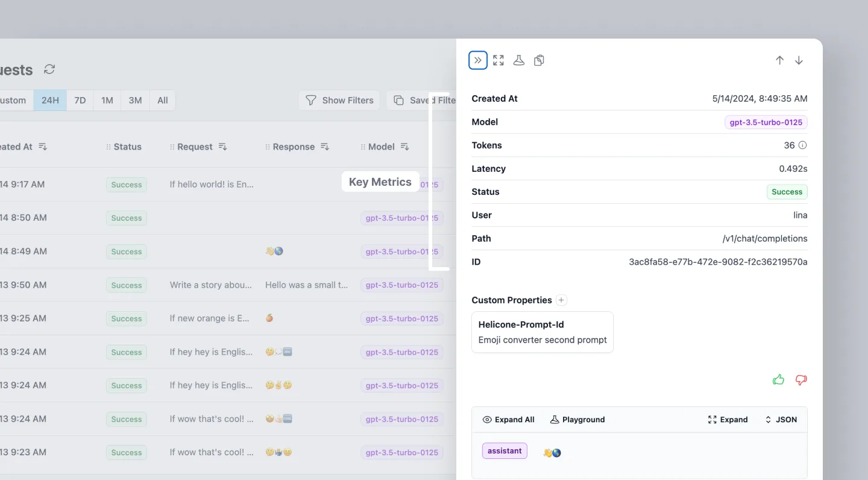
Task: Select the 3M time range
Action: click(x=135, y=100)
